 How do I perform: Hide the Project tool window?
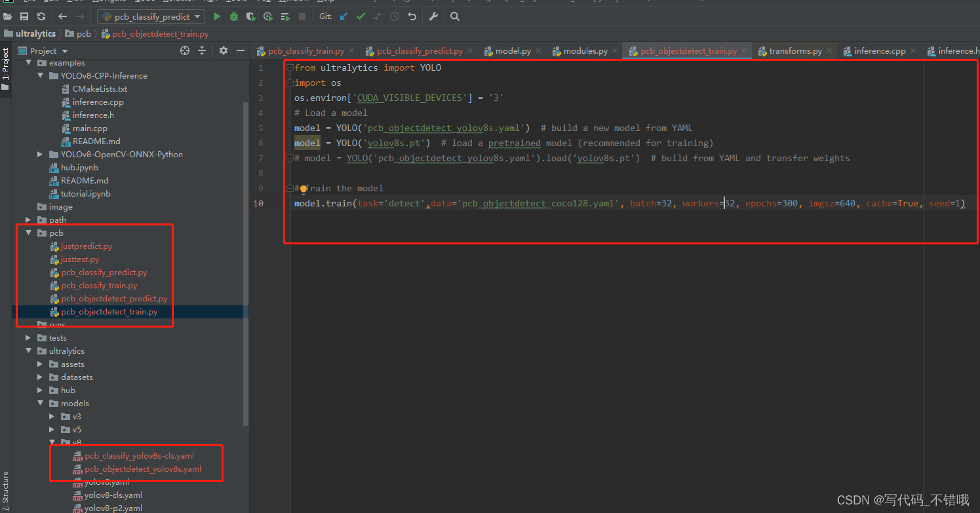(241, 50)
